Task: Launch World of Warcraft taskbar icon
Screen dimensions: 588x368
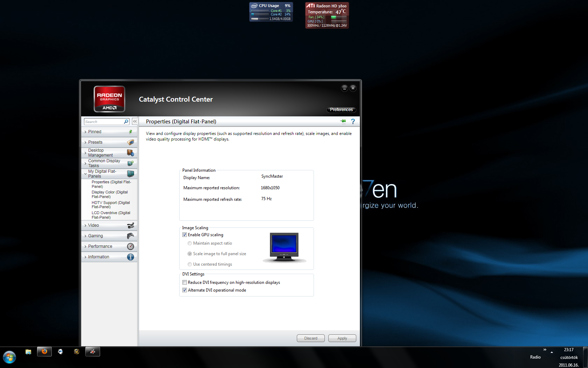Action: [x=77, y=352]
